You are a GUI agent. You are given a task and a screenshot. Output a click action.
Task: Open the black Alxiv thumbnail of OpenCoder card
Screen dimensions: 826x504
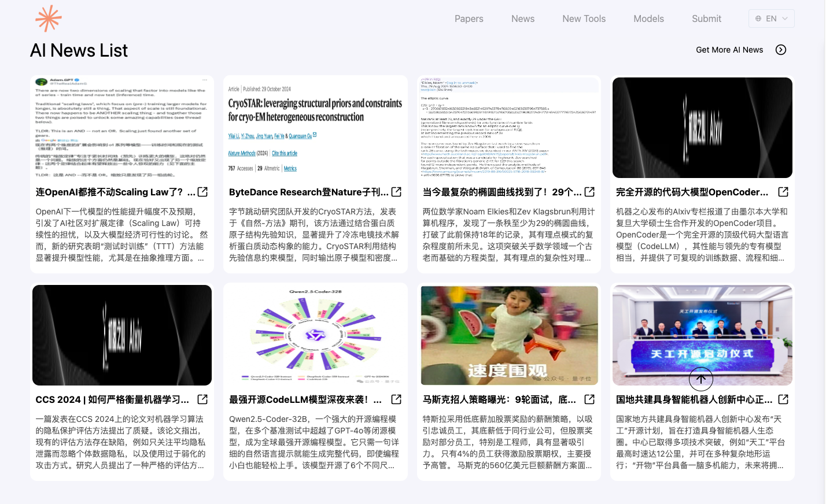coord(702,128)
